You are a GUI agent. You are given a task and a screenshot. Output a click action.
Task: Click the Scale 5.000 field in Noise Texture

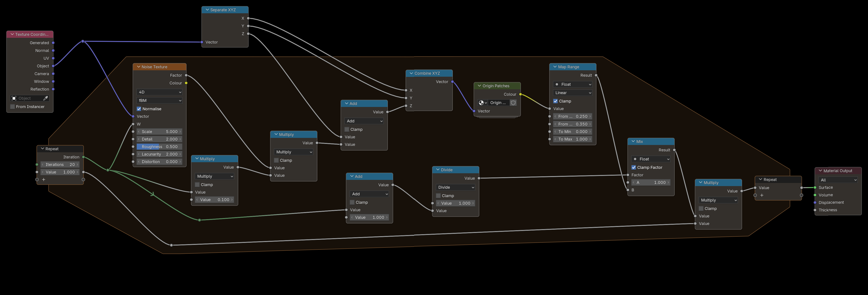tap(159, 132)
